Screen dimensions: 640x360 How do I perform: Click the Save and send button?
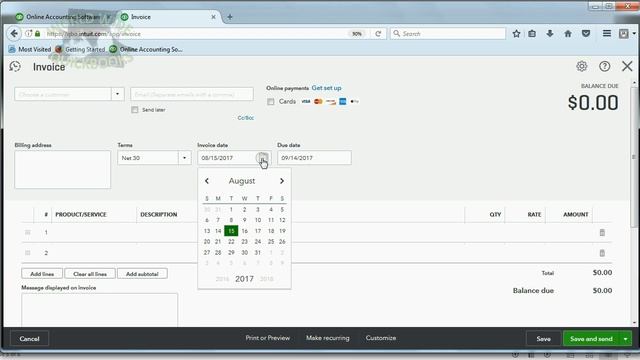point(591,339)
